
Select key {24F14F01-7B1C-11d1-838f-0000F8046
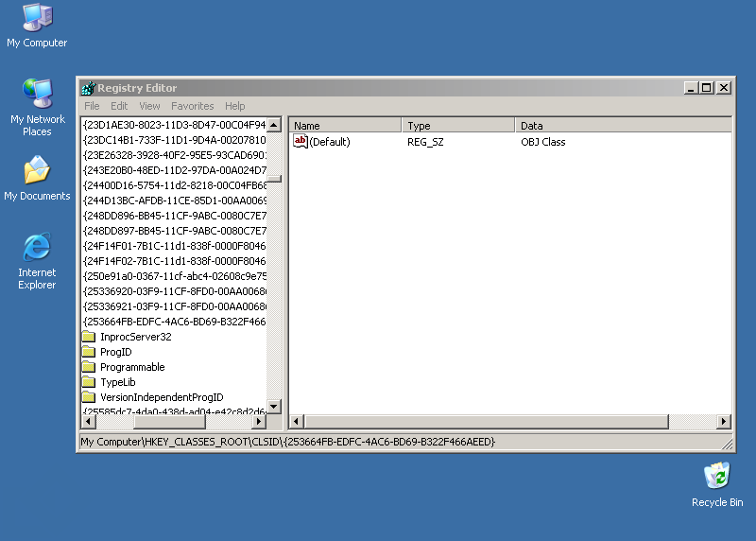pyautogui.click(x=174, y=246)
